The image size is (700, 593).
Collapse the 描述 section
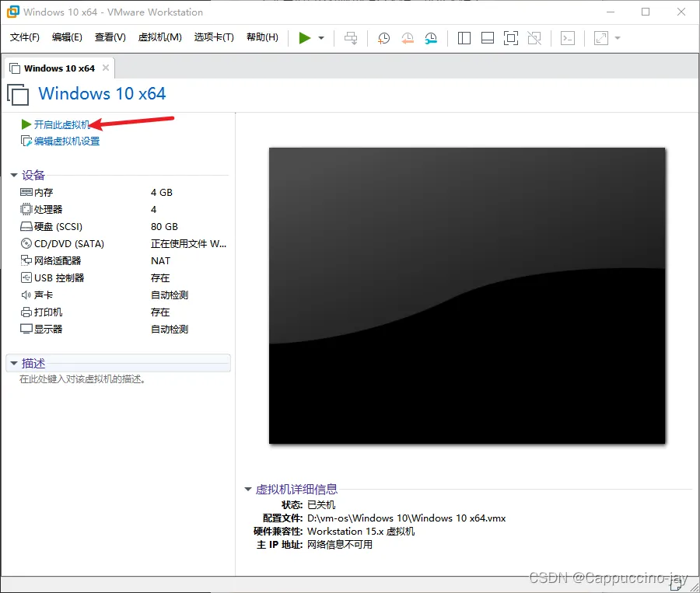pyautogui.click(x=14, y=363)
